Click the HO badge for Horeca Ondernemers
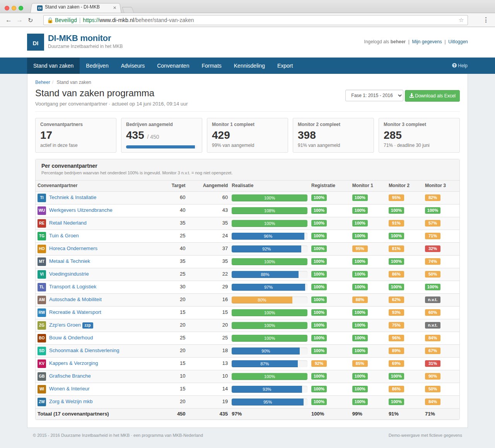Screen dimensions: 495x448 point(42,249)
